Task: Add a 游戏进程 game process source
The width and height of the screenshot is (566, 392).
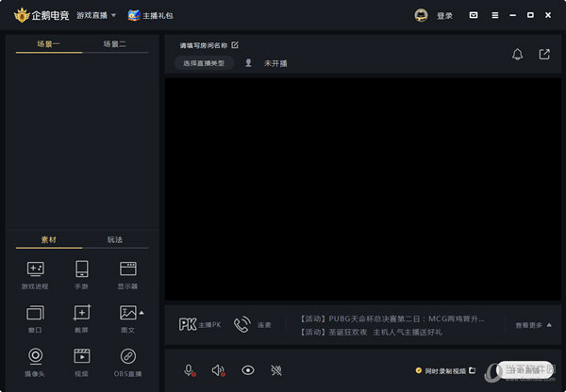Action: coord(35,272)
